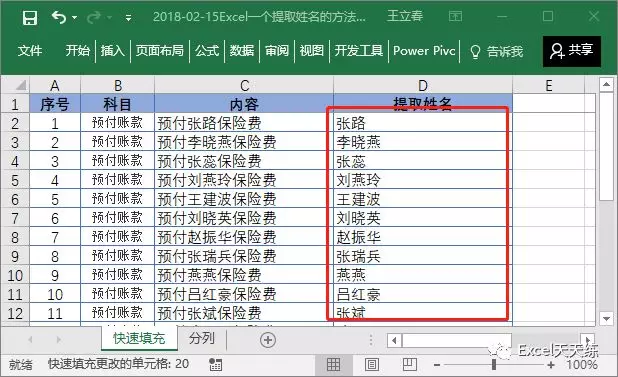Open the 公式 tab

coord(207,51)
